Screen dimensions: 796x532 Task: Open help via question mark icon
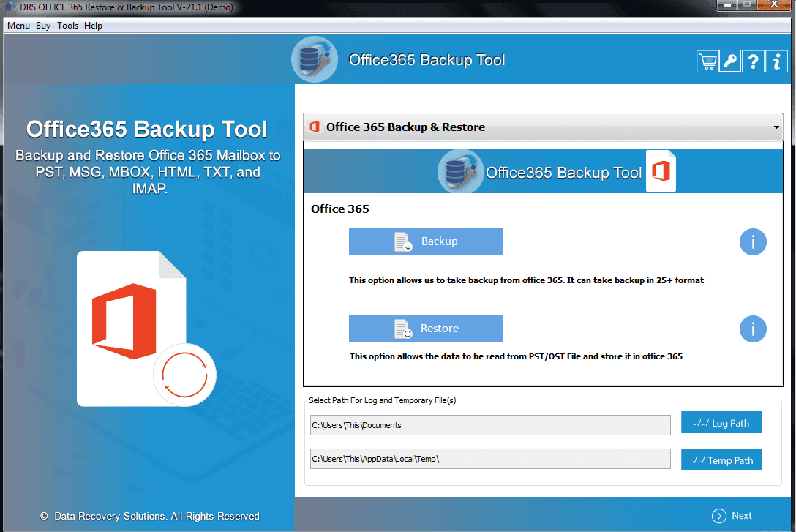(x=754, y=62)
